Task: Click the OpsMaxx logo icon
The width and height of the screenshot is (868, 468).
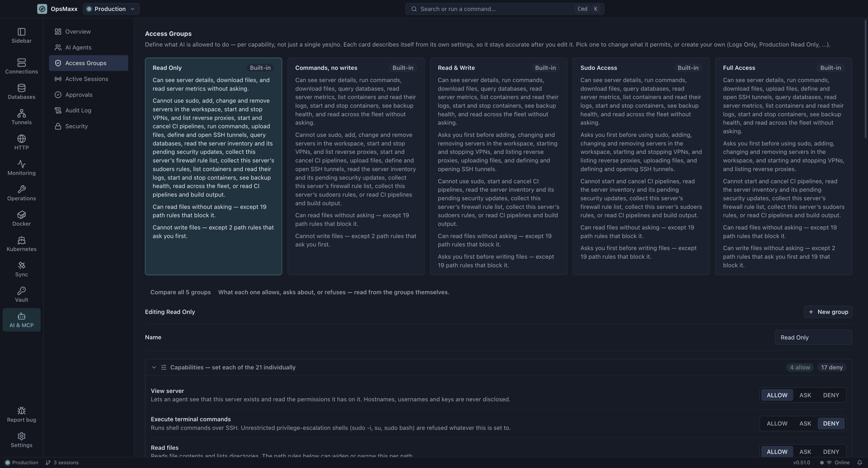Action: [42, 9]
